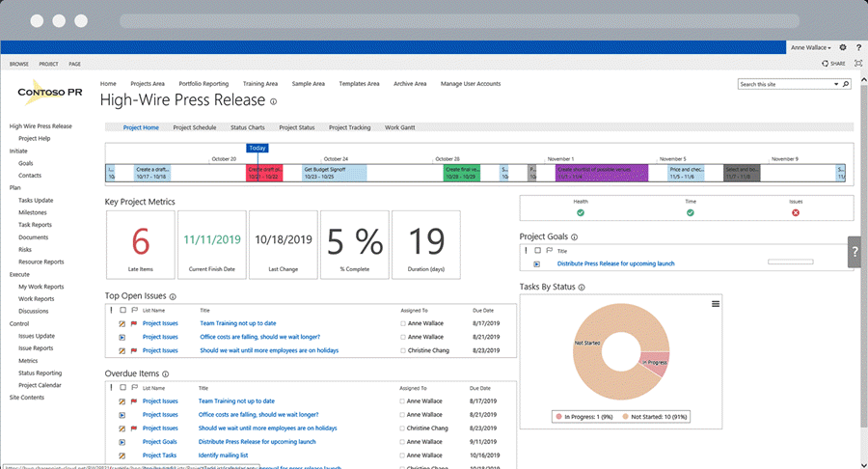Open the Anne Wallace user dropdown
Image resolution: width=868 pixels, height=469 pixels.
tap(810, 47)
